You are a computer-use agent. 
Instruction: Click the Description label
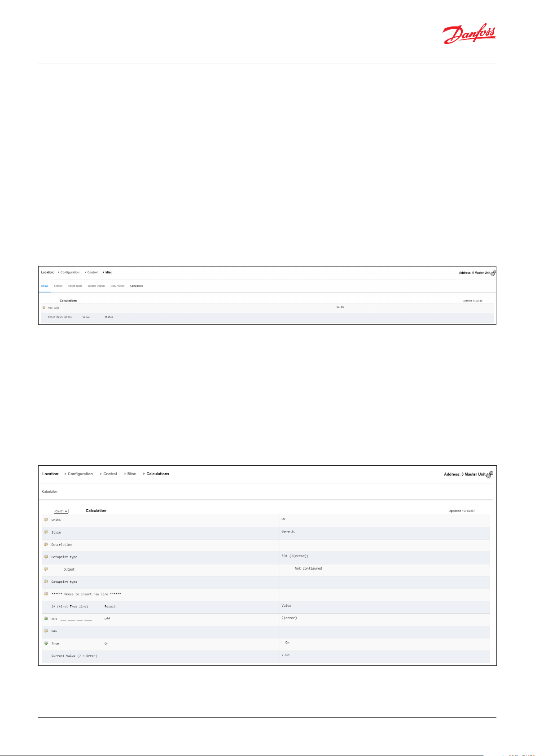[61, 545]
